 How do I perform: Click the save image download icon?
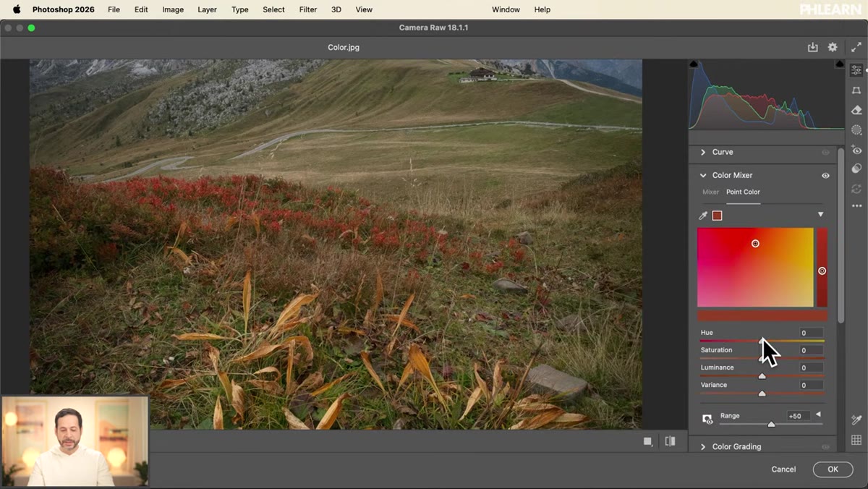(x=812, y=47)
